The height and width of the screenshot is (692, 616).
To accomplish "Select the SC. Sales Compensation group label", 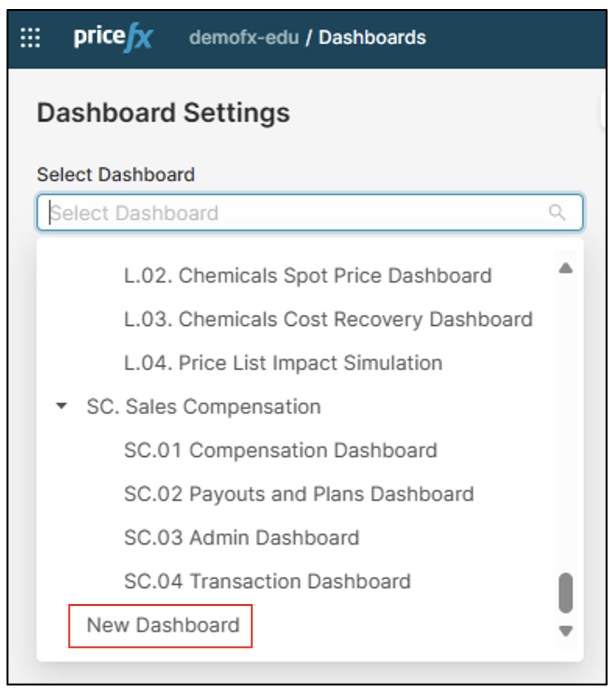I will 203,407.
